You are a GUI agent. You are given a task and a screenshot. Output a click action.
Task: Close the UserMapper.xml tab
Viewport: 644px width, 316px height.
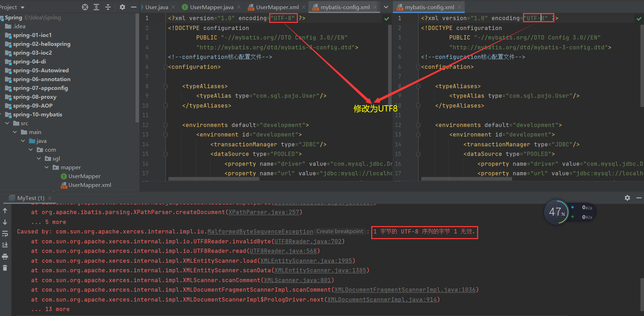tap(304, 7)
